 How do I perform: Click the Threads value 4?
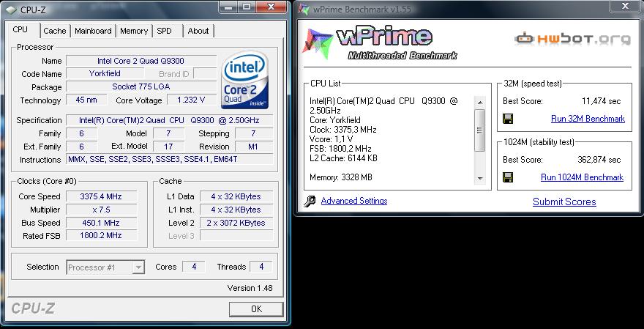[x=261, y=267]
